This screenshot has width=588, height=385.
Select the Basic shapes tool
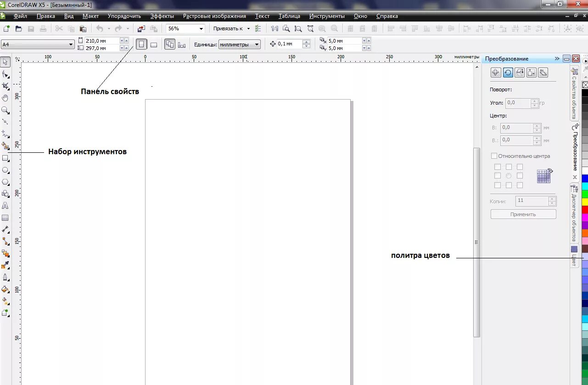(6, 194)
